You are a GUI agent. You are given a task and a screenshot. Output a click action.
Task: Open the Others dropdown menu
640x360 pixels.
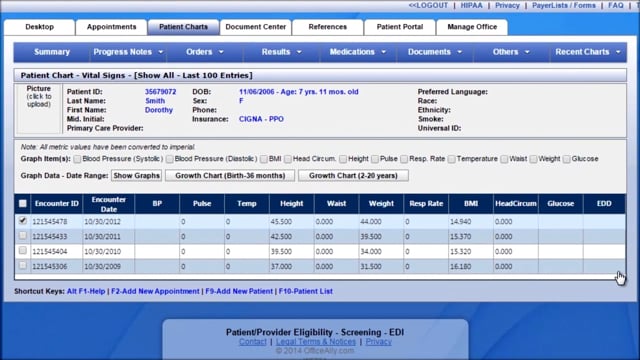pos(511,52)
